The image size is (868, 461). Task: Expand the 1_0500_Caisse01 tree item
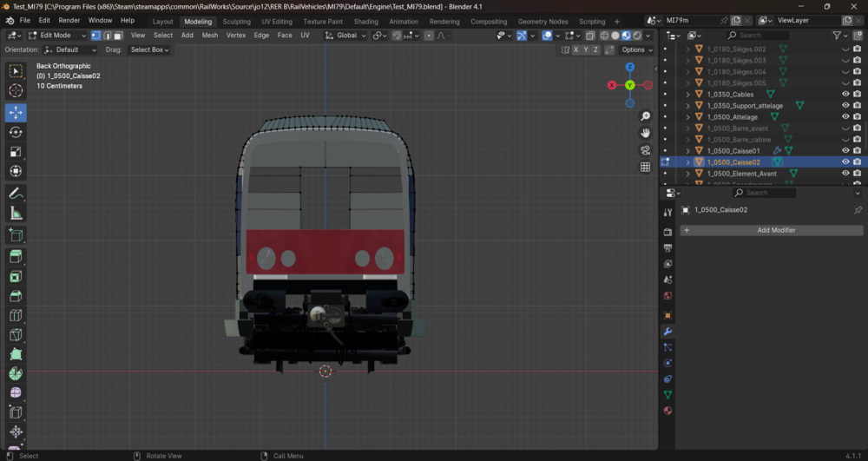click(688, 150)
